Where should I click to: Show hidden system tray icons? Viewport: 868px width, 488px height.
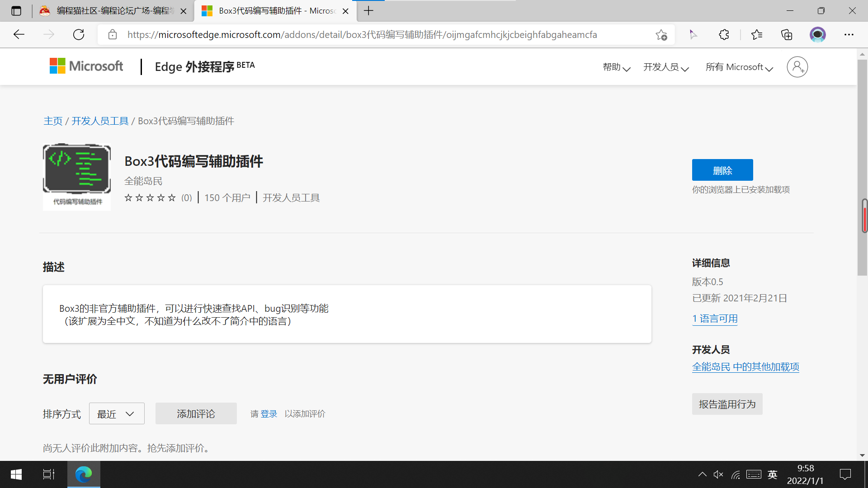702,474
